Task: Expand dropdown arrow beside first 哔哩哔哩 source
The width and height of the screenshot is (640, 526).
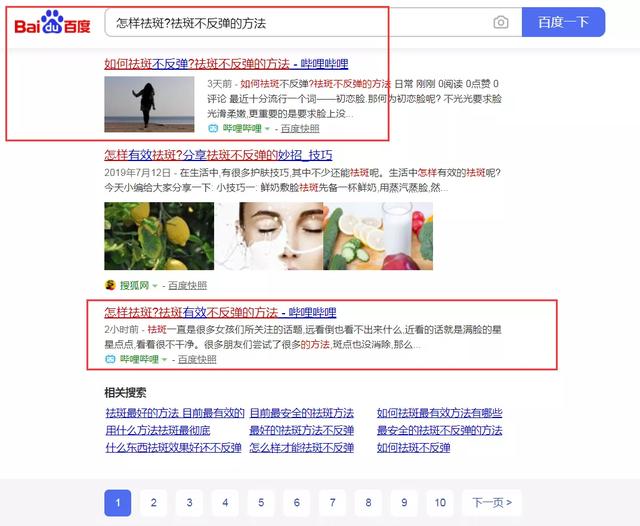Action: [x=267, y=129]
